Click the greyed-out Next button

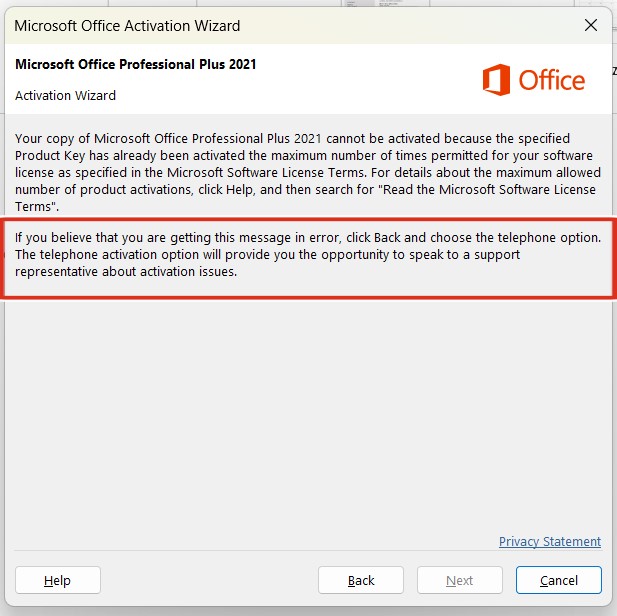tap(460, 580)
